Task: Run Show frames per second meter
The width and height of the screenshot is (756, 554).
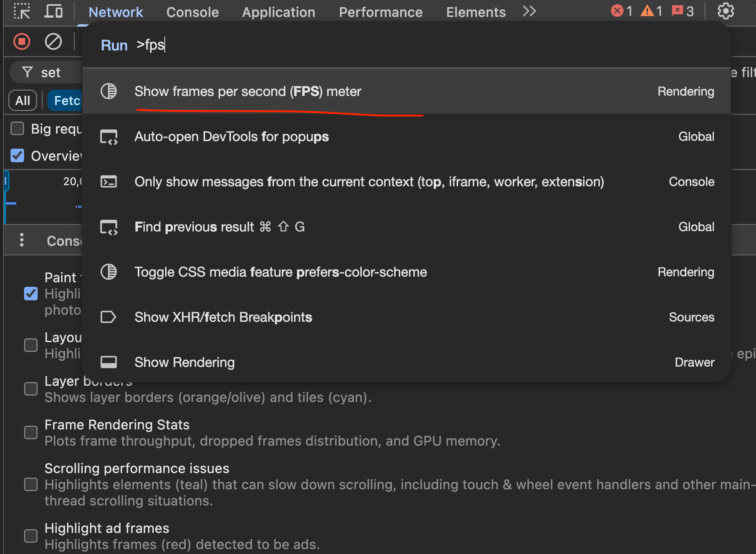Action: tap(248, 91)
